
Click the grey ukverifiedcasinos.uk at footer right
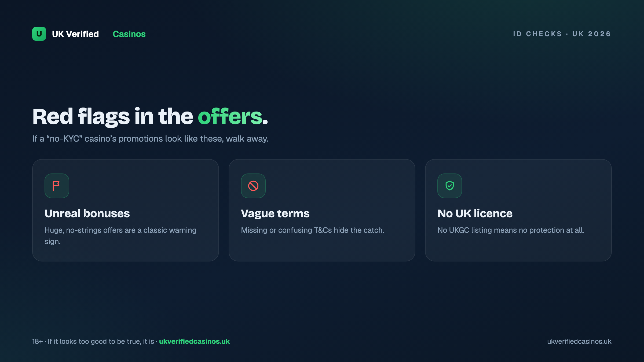[x=579, y=341]
